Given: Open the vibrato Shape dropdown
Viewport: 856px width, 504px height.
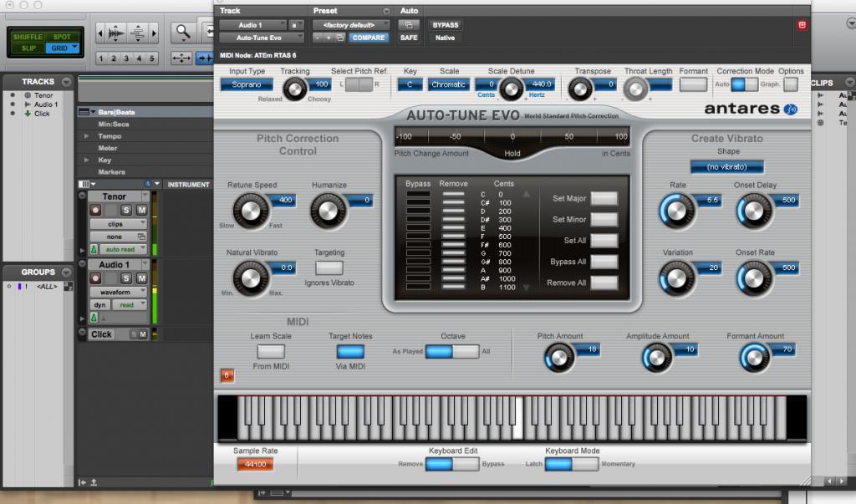Looking at the screenshot, I should pyautogui.click(x=727, y=167).
